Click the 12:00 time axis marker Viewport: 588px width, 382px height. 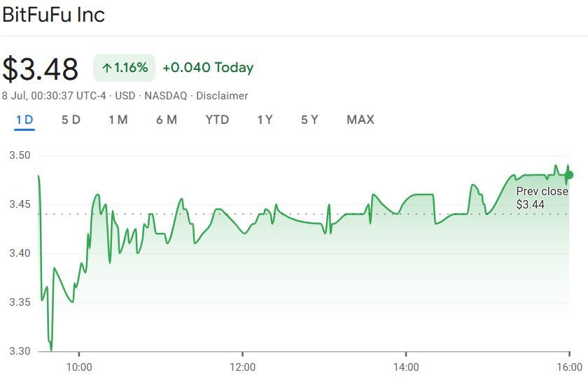click(x=242, y=367)
